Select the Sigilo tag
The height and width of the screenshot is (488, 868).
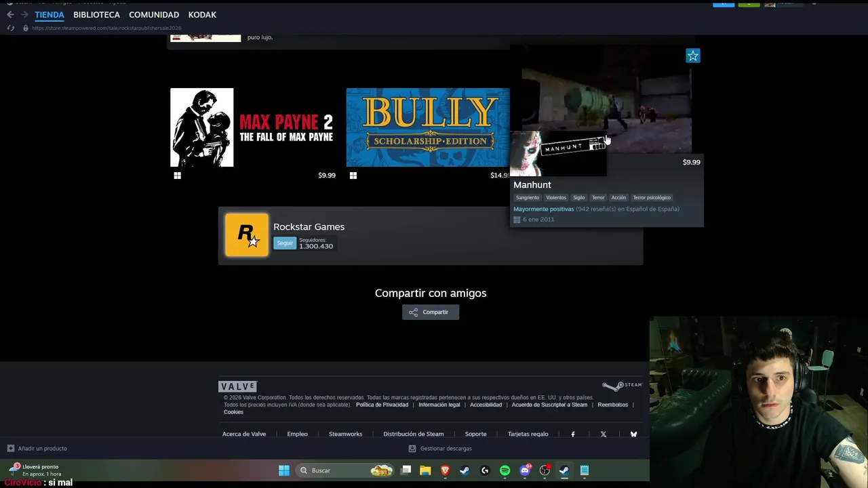click(x=578, y=197)
